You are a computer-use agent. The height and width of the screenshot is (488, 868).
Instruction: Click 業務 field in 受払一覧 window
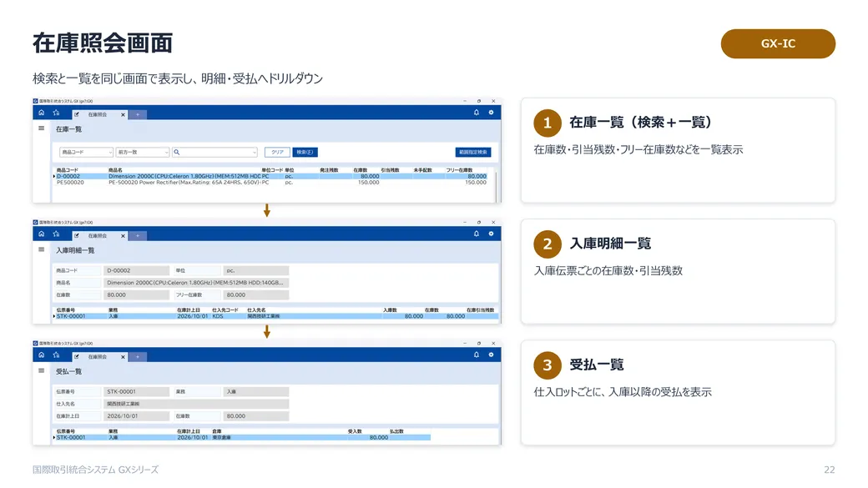(x=255, y=392)
